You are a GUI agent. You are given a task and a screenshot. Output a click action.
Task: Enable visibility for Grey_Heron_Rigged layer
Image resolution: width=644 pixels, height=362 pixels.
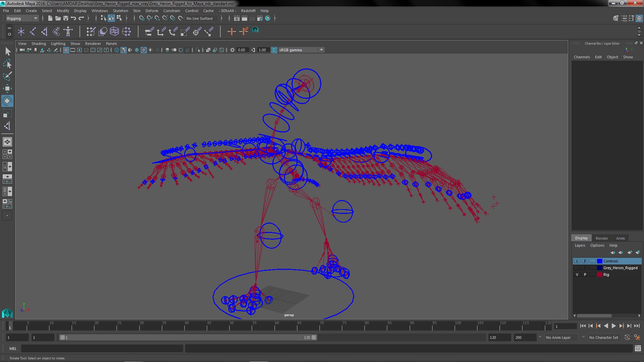(x=577, y=268)
